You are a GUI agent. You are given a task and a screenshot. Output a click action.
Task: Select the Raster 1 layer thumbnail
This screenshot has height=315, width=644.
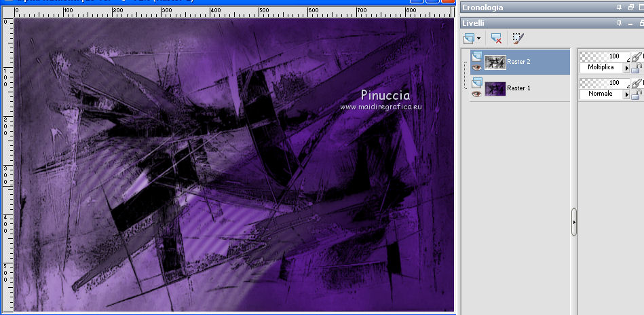pos(495,89)
